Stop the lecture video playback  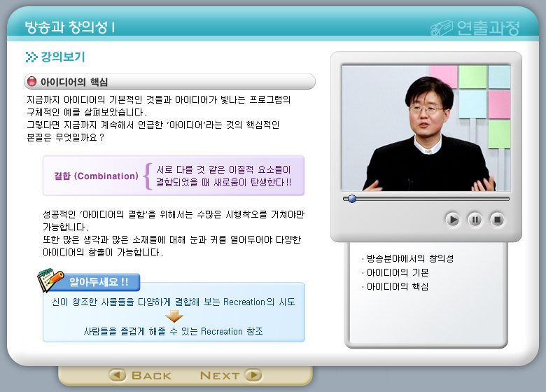498,220
